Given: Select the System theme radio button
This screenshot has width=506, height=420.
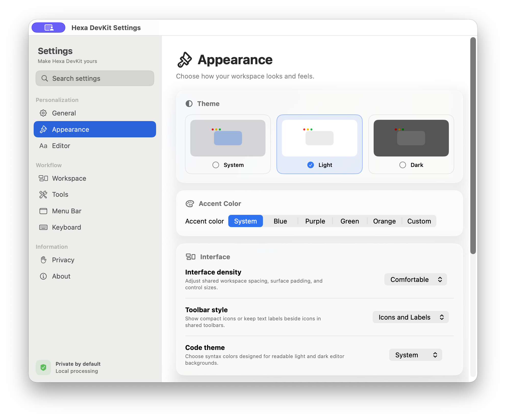Looking at the screenshot, I should 216,165.
